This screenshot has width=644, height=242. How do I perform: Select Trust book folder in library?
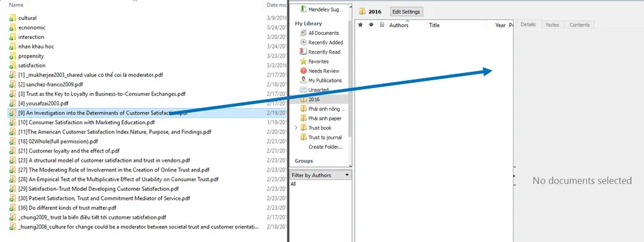(320, 127)
